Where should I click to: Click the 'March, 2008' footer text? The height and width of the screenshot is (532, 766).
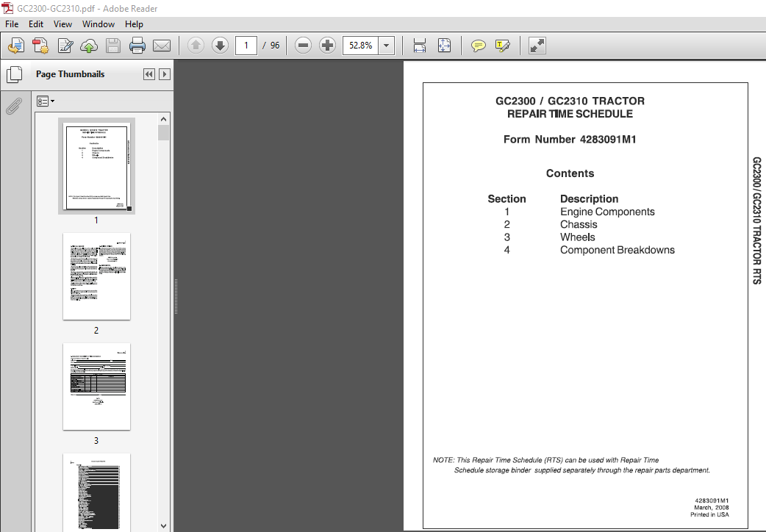coord(712,508)
